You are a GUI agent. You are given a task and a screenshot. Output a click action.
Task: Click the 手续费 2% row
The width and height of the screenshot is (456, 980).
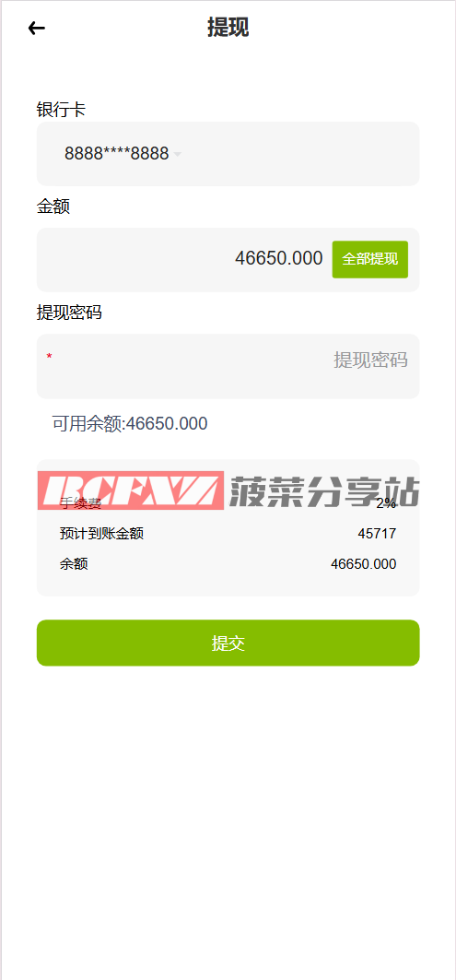(228, 503)
